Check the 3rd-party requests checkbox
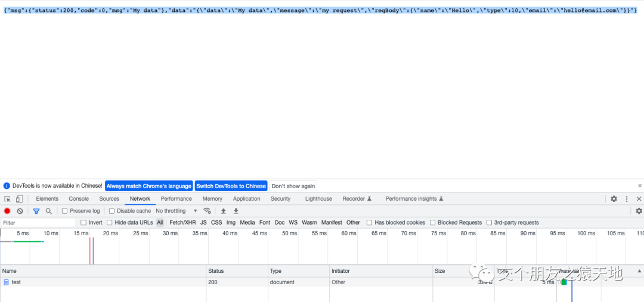 489,222
